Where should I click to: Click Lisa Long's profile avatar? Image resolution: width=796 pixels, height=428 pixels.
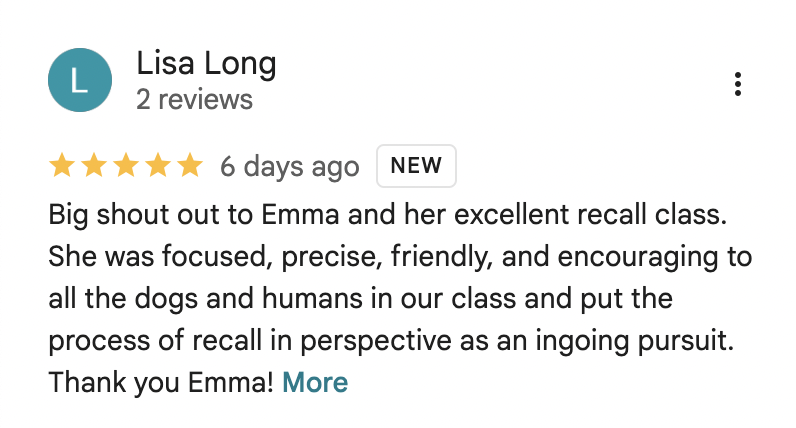(80, 80)
